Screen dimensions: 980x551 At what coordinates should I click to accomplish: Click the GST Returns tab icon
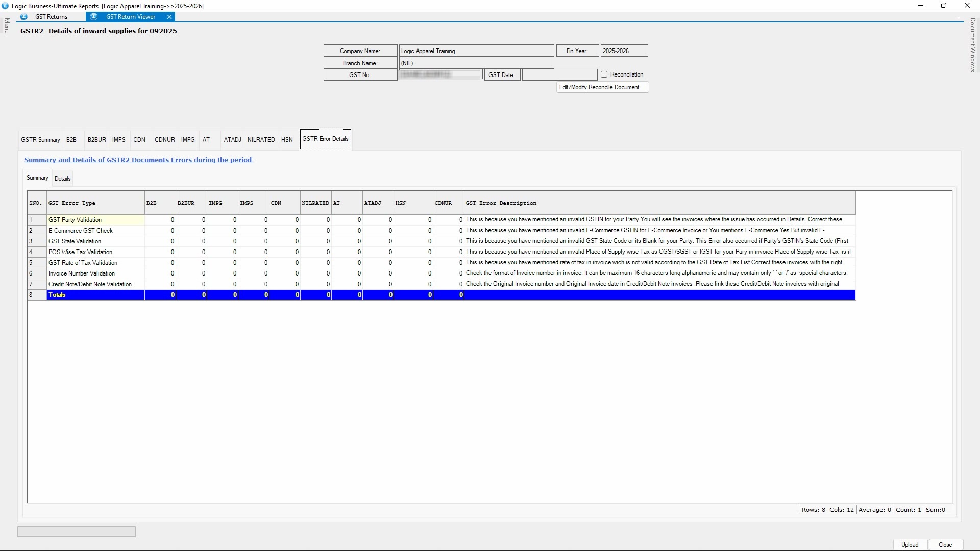(24, 17)
